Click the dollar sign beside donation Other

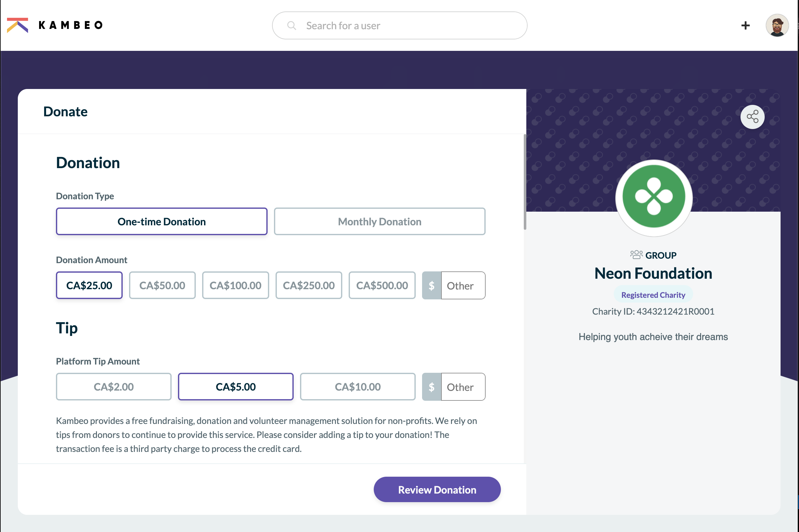tap(431, 285)
